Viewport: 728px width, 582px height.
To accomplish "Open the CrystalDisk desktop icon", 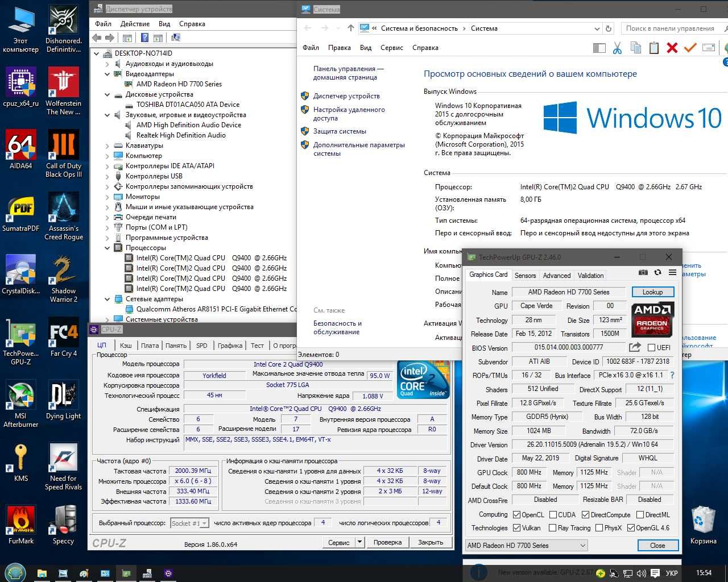I will coord(21,275).
